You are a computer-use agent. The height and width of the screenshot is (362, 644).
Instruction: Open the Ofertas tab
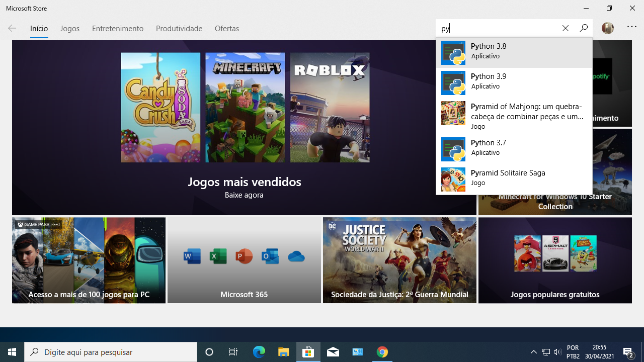(226, 29)
